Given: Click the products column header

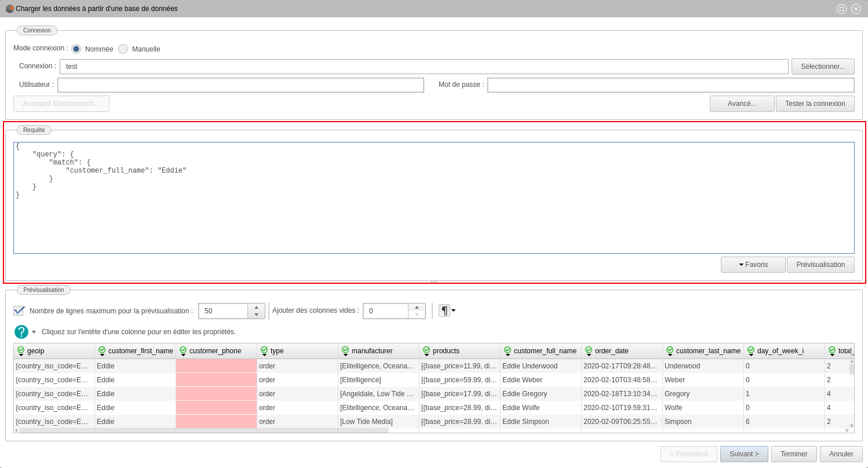Looking at the screenshot, I should 460,351.
